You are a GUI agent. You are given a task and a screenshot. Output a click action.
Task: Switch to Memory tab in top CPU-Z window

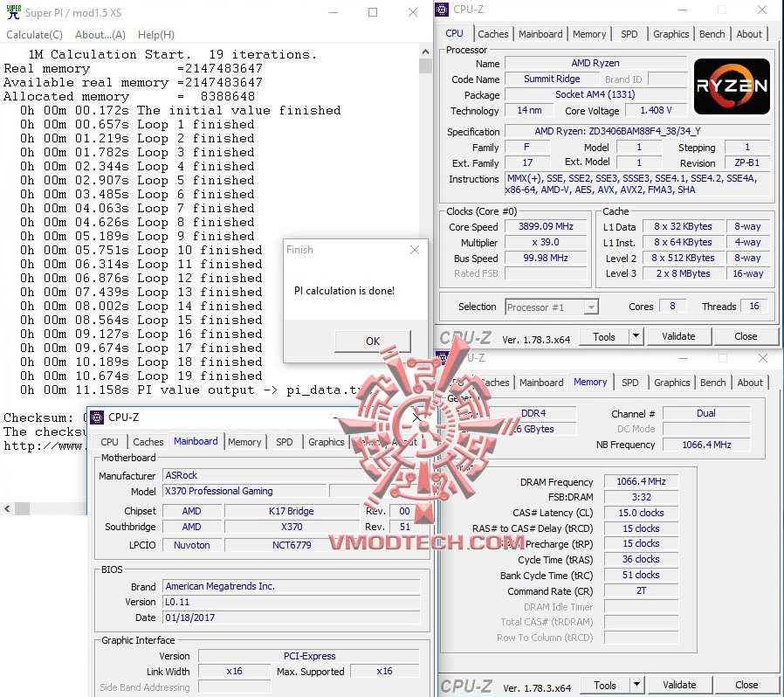click(x=589, y=34)
